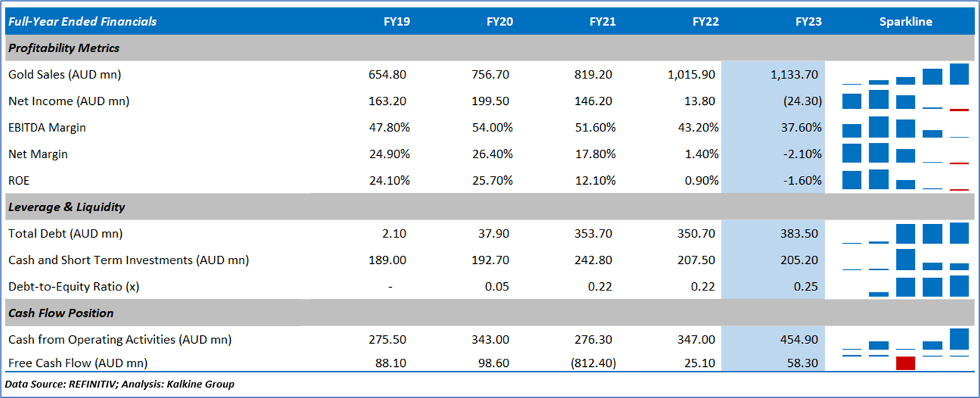Image resolution: width=980 pixels, height=398 pixels.
Task: Click Full-Year Ended Financials header cell
Action: (x=82, y=22)
